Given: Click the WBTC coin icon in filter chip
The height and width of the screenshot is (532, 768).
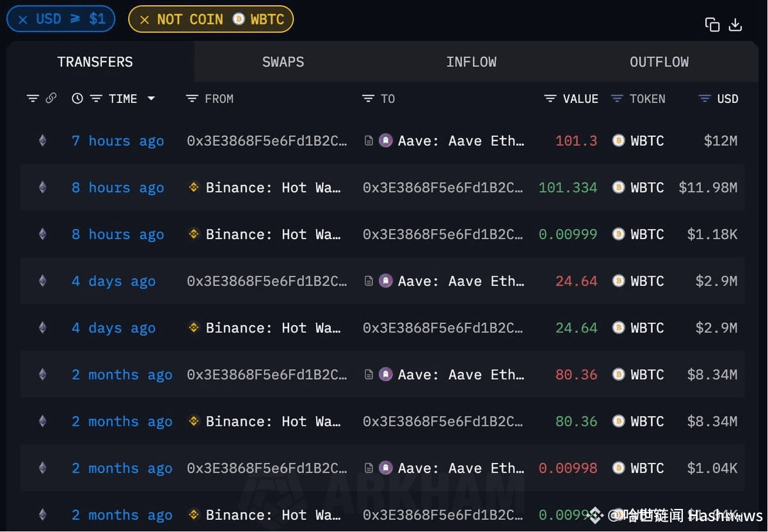Looking at the screenshot, I should point(239,19).
